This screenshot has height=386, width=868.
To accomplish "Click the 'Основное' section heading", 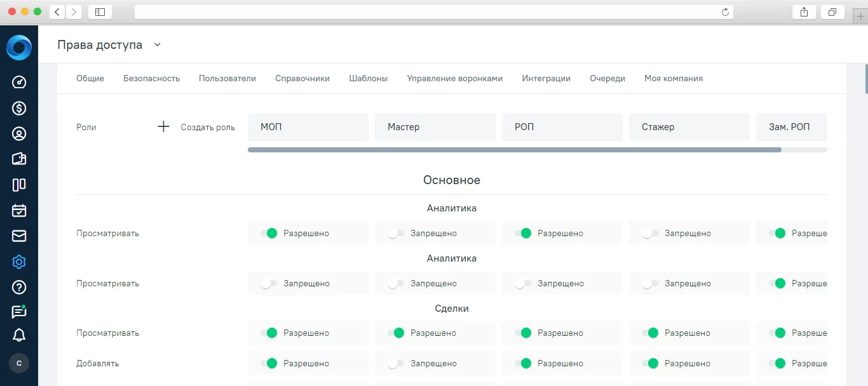I will [452, 180].
